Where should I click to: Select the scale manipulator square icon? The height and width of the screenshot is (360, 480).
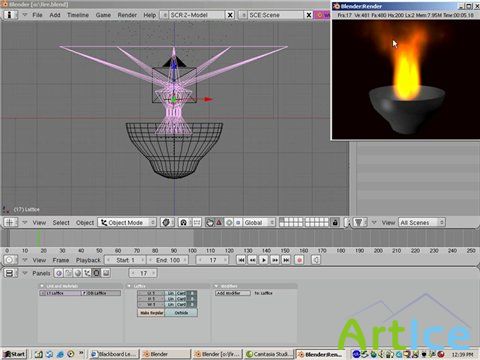(238, 222)
